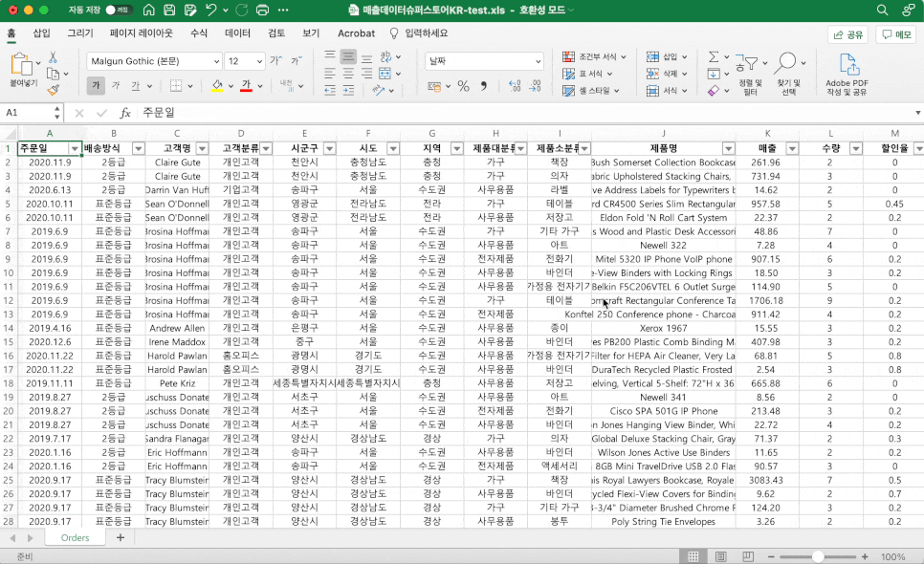924x564 pixels.
Task: Click the Orders sheet tab
Action: click(75, 537)
